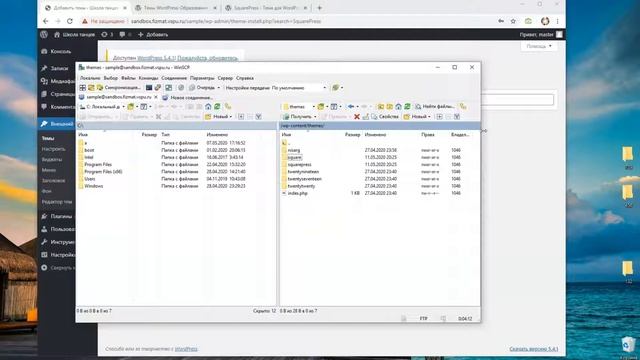Open the 'Сервер' menu in WinSCP
Viewport: 640px width, 360px height.
225,78
